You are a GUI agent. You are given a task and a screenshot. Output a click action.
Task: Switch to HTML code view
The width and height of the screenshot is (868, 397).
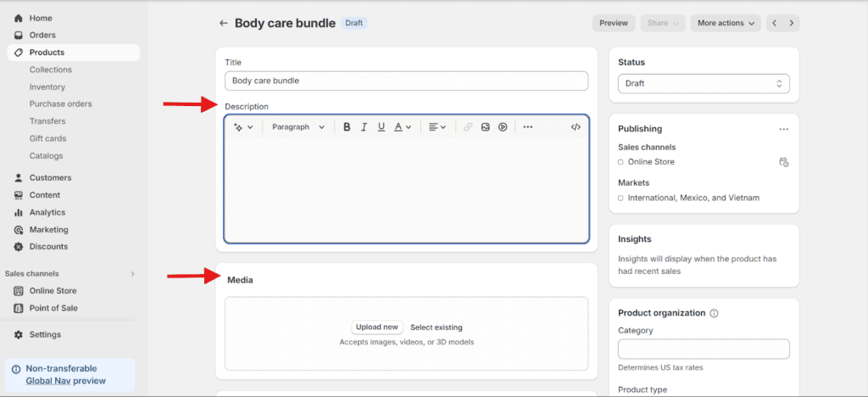tap(576, 127)
